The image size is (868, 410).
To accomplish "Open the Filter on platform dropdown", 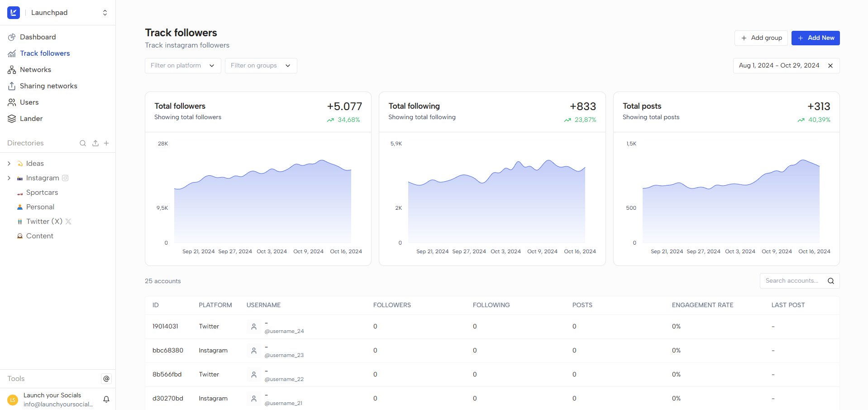I will coord(182,65).
